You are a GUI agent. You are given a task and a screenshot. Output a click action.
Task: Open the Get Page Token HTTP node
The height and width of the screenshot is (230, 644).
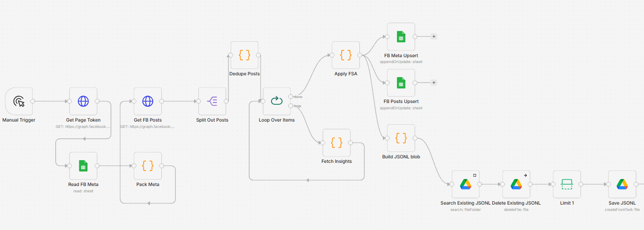click(x=83, y=101)
